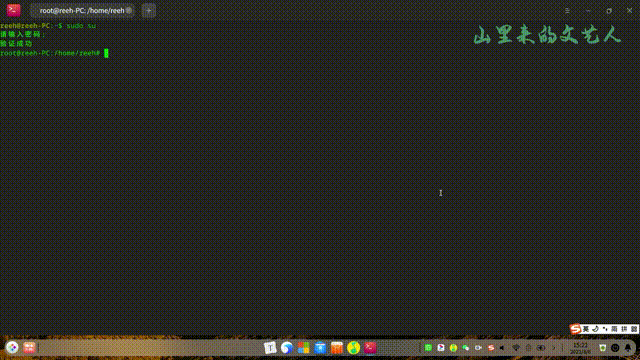Viewport: 640px width, 360px height.
Task: Expand the tray with the arrow
Action: pos(554,348)
